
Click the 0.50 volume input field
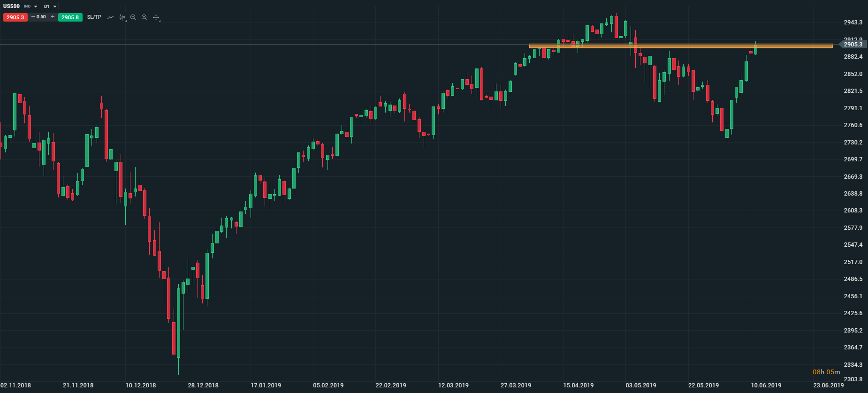pos(42,17)
